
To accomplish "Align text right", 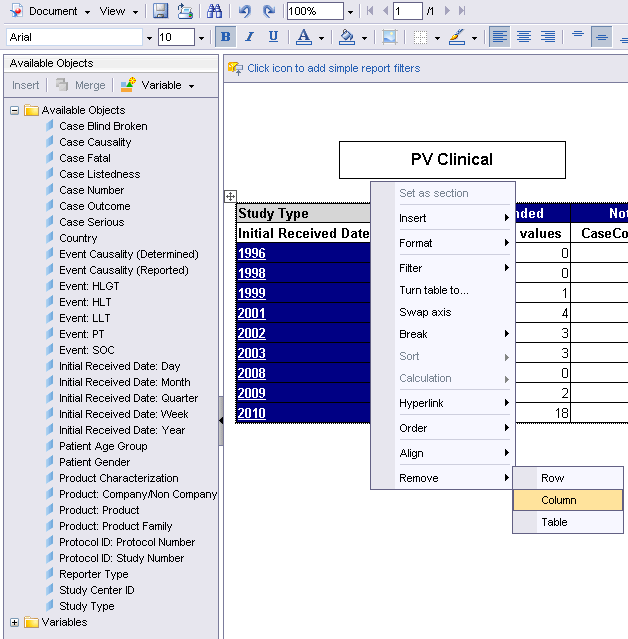I will coord(548,37).
